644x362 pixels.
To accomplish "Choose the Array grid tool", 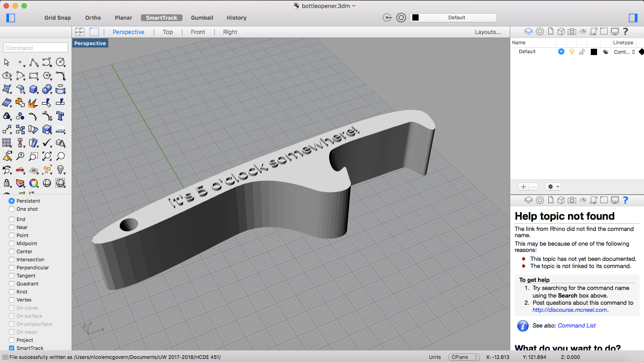I will 6,143.
